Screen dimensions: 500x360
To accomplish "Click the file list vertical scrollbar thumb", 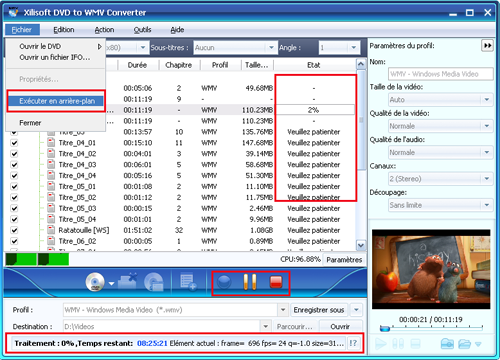I will pos(361,120).
